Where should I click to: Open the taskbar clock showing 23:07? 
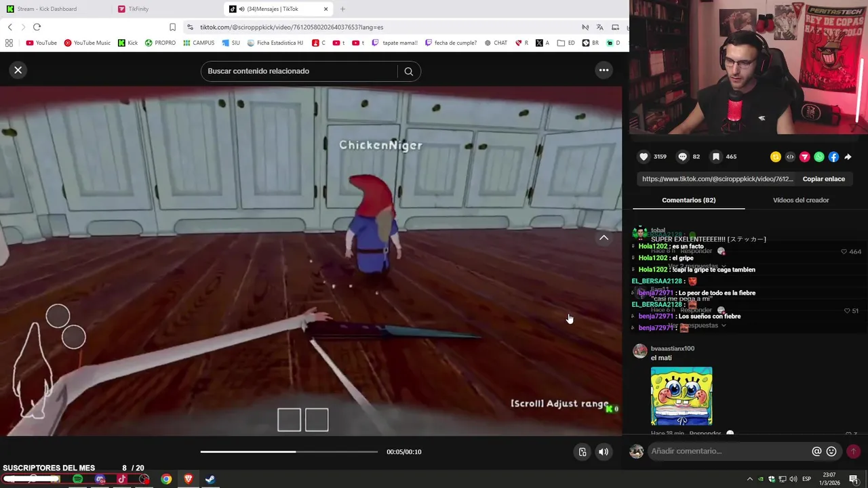point(829,479)
